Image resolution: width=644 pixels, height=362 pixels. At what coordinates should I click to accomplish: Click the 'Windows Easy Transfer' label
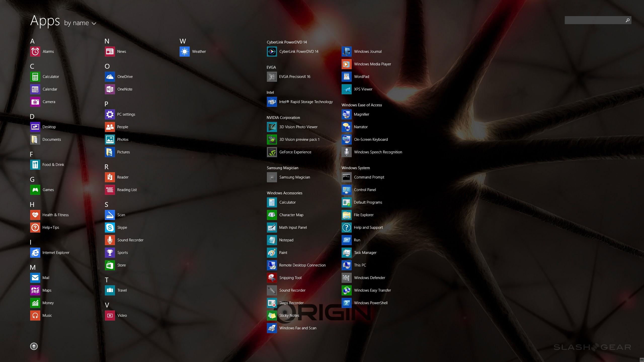tap(373, 290)
